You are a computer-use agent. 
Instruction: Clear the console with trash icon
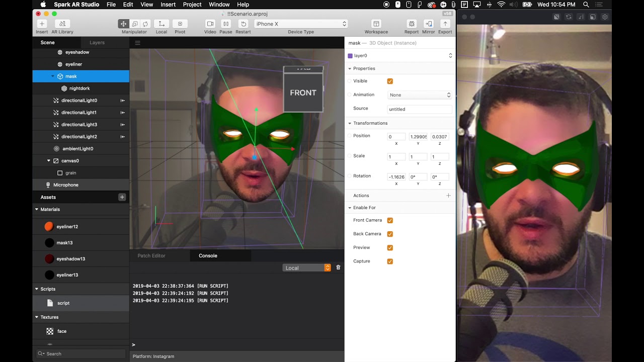tap(338, 267)
